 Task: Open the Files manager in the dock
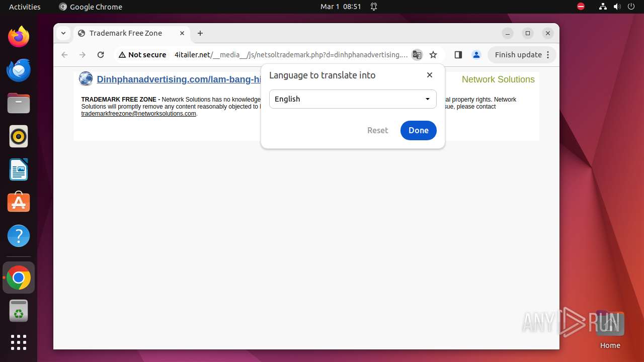click(19, 103)
